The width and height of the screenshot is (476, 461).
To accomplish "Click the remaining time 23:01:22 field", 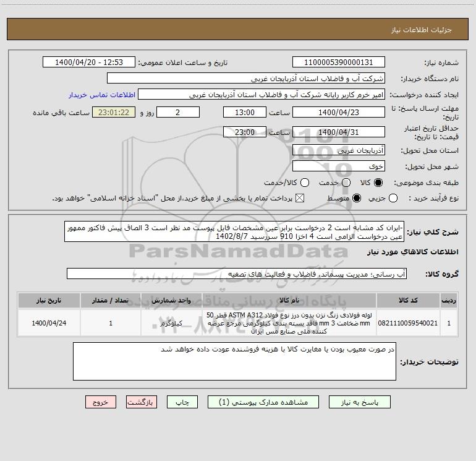I will 114,112.
